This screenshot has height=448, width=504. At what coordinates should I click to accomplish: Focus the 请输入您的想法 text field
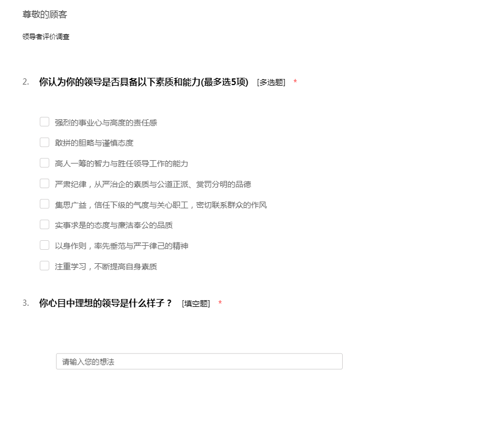coord(199,362)
